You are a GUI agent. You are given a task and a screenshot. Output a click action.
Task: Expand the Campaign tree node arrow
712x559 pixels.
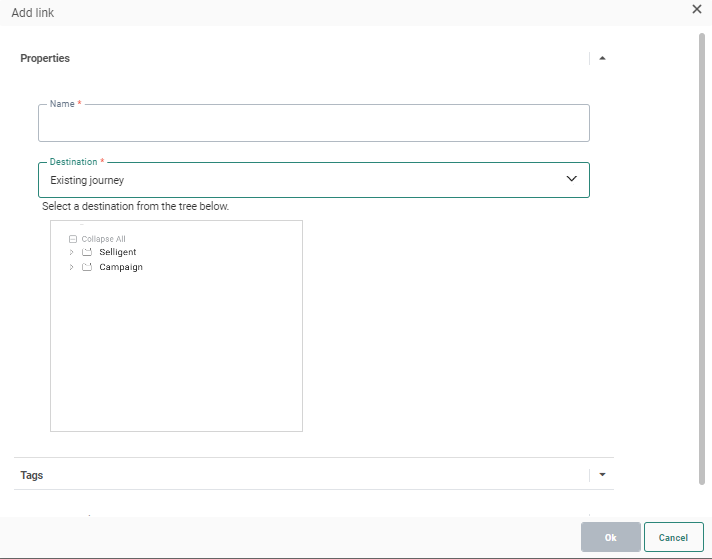[71, 268]
